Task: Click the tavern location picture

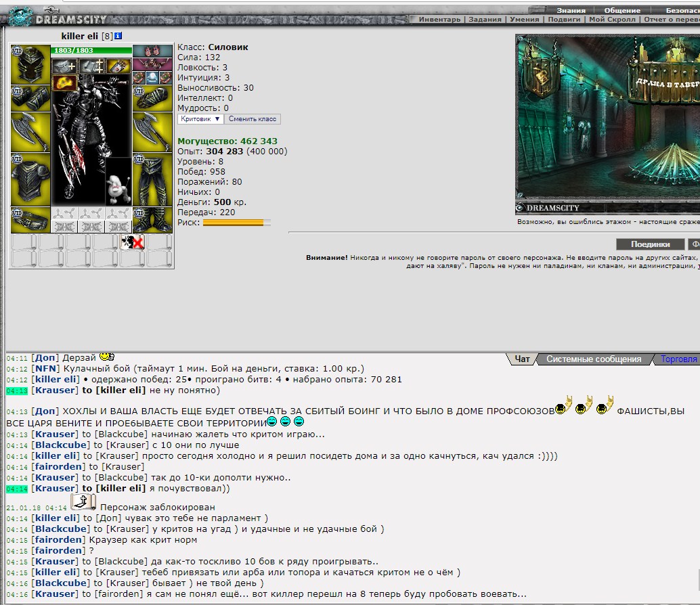Action: click(x=607, y=124)
